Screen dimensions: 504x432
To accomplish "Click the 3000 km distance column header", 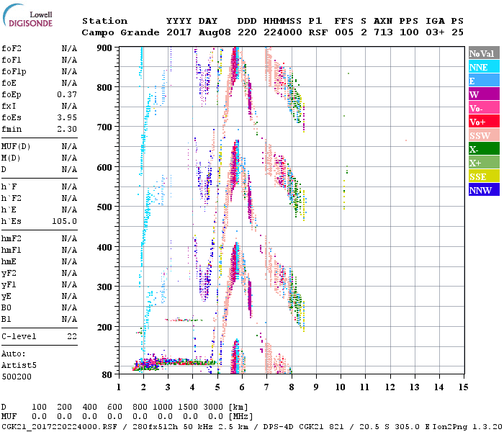I will pyautogui.click(x=213, y=407).
